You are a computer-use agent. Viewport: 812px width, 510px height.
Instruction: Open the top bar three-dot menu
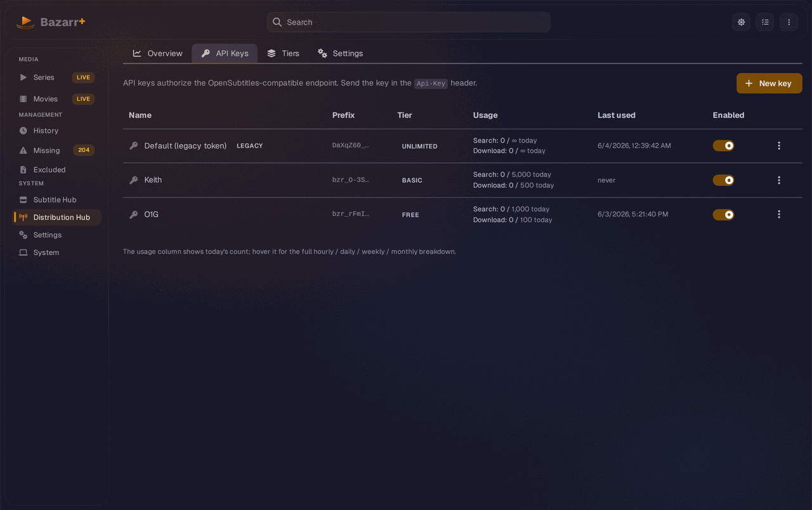[x=789, y=22]
